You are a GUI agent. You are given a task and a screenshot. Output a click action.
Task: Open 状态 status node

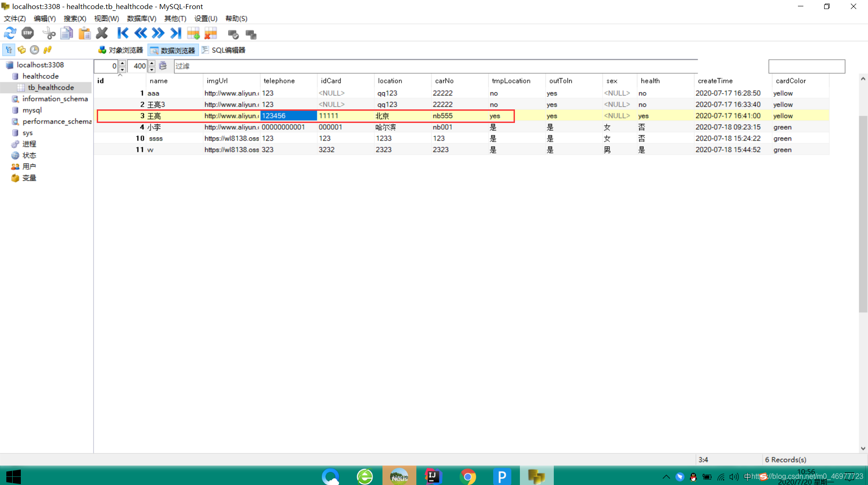coord(29,155)
